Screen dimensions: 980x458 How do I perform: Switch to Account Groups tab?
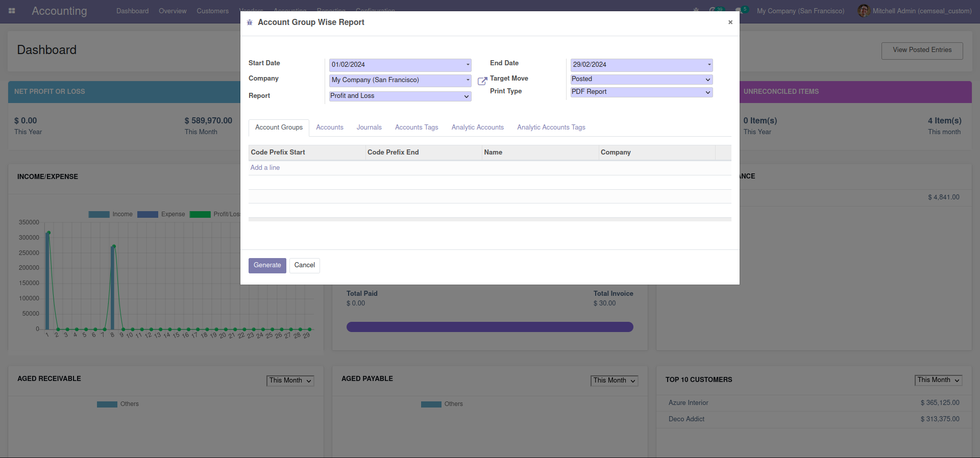tap(279, 128)
